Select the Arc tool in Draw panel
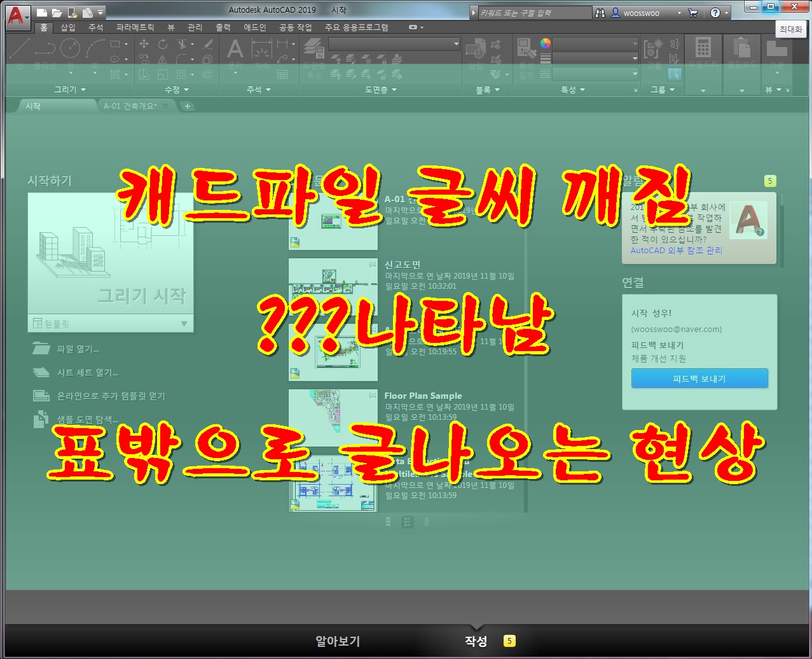Screen dimensions: 812x659 [95, 48]
